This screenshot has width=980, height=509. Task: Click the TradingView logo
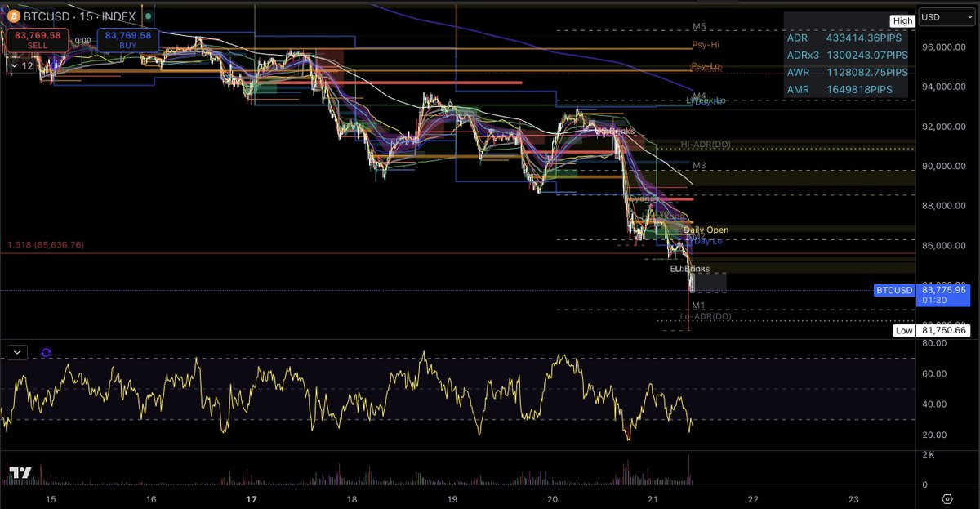pyautogui.click(x=20, y=472)
